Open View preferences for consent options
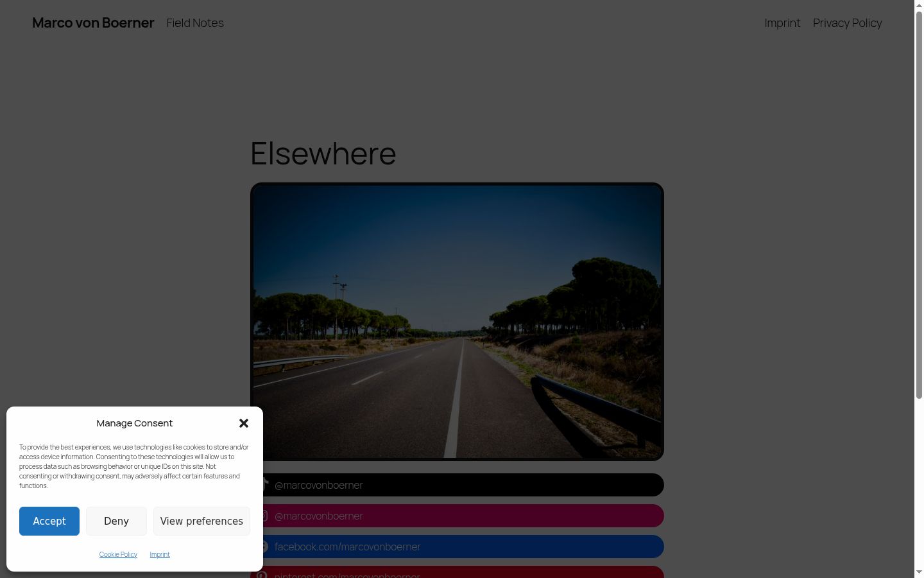This screenshot has width=924, height=578. [x=201, y=521]
